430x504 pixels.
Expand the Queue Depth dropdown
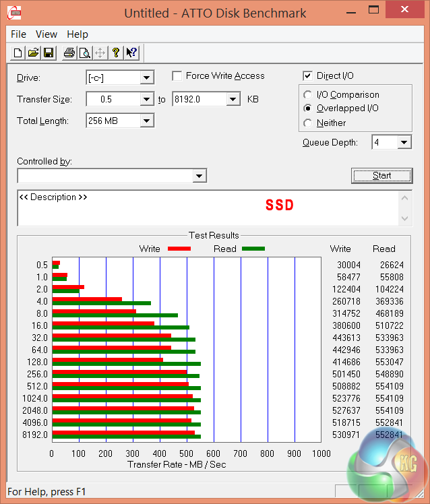coord(404,142)
